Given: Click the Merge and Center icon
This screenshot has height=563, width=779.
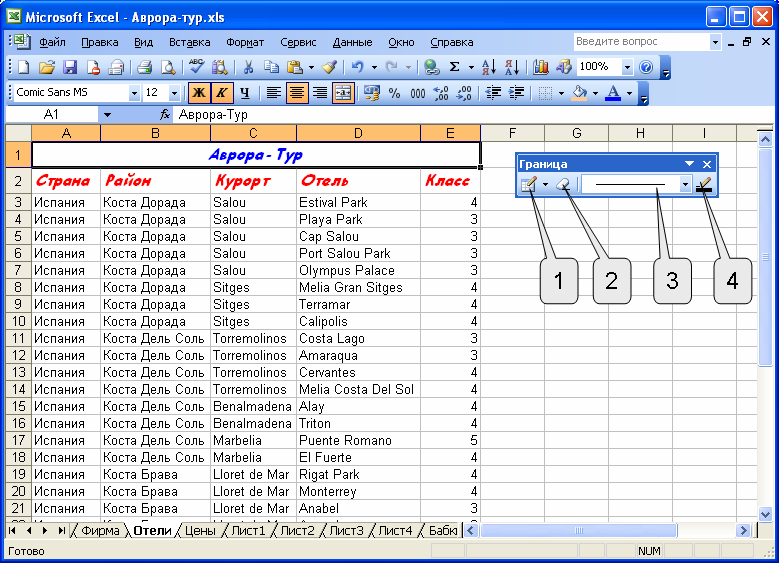Looking at the screenshot, I should click(343, 93).
